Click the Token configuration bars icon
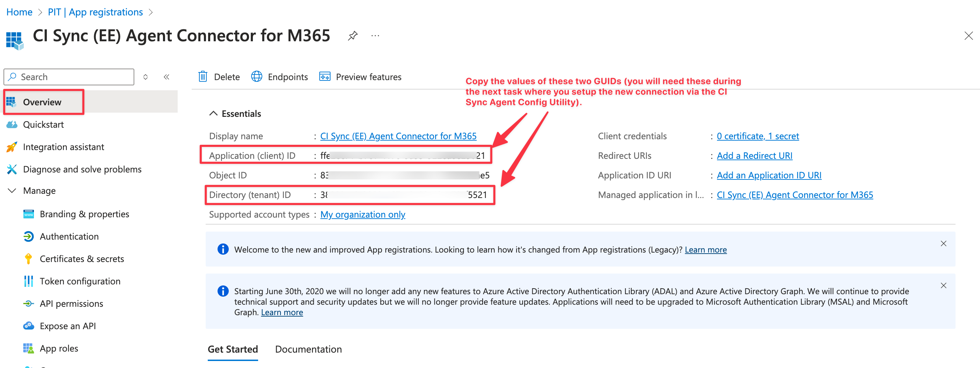 [29, 281]
